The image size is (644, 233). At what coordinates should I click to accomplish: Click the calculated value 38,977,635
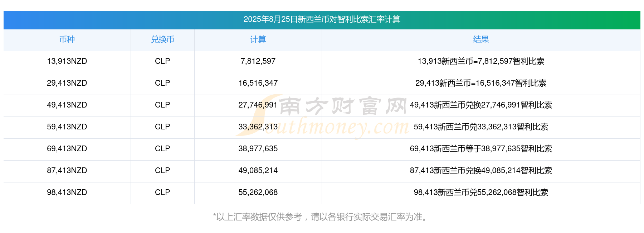click(x=258, y=149)
